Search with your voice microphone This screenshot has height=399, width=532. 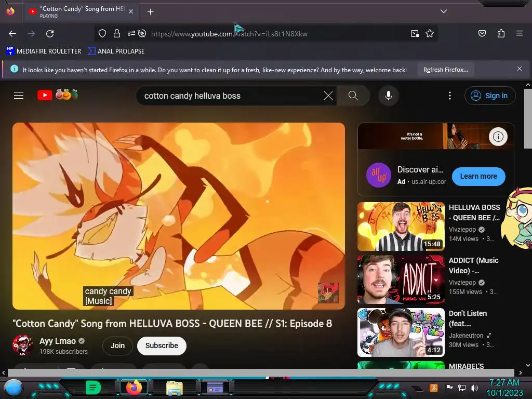tap(389, 96)
